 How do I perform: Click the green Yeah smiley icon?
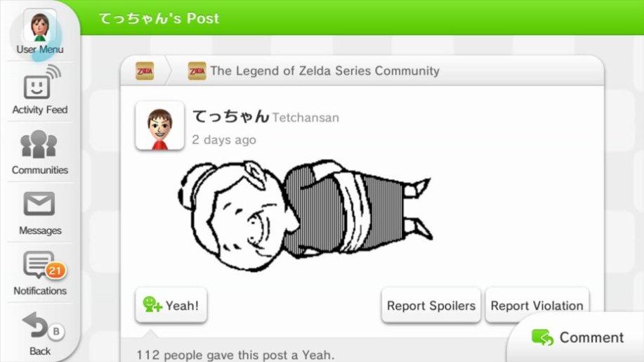pos(152,304)
